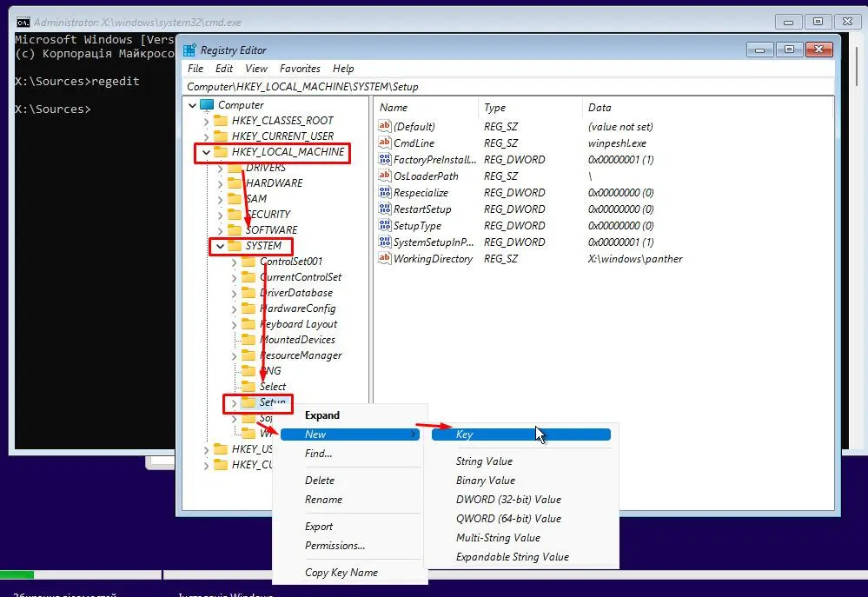Maximize the Registry Editor window
The image size is (868, 597).
789,50
